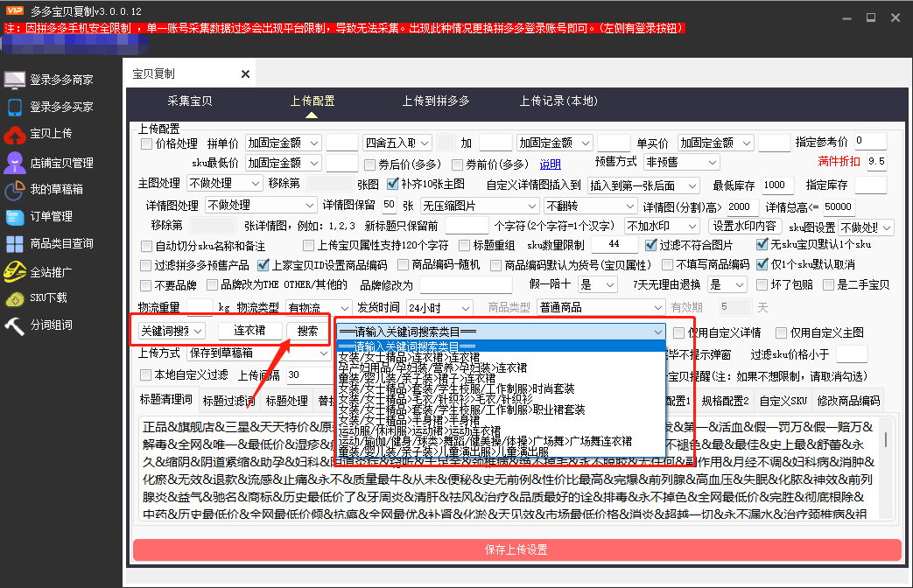
Task: Toggle the 券前价(多多) checkbox
Action: [457, 164]
